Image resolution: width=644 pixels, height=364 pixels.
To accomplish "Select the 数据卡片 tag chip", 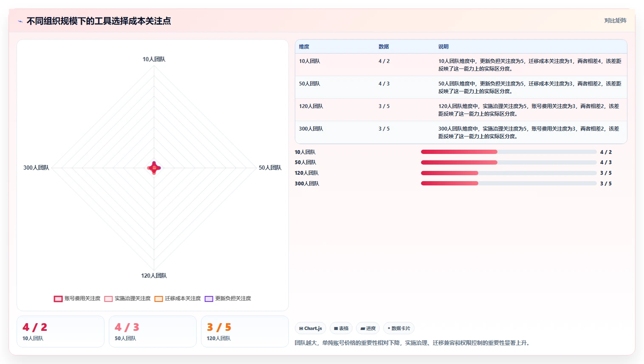I will [x=399, y=328].
